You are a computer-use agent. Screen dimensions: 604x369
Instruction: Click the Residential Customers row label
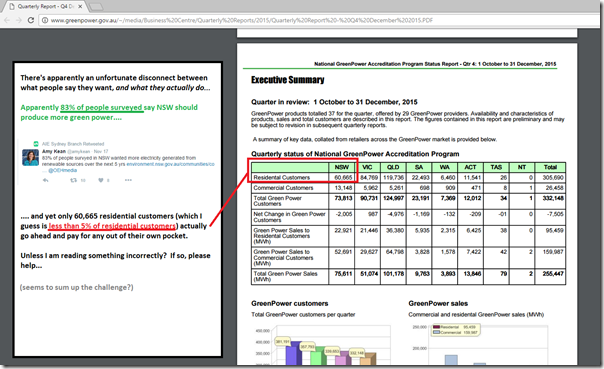point(282,178)
